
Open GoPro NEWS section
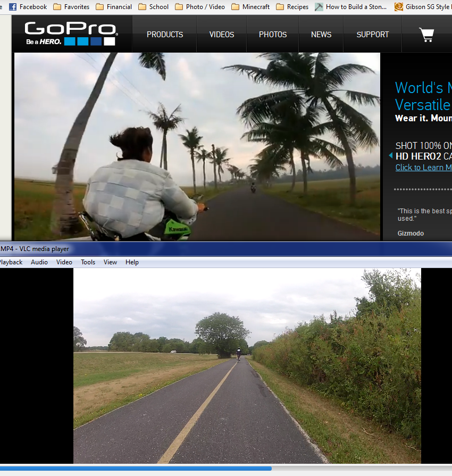point(321,35)
